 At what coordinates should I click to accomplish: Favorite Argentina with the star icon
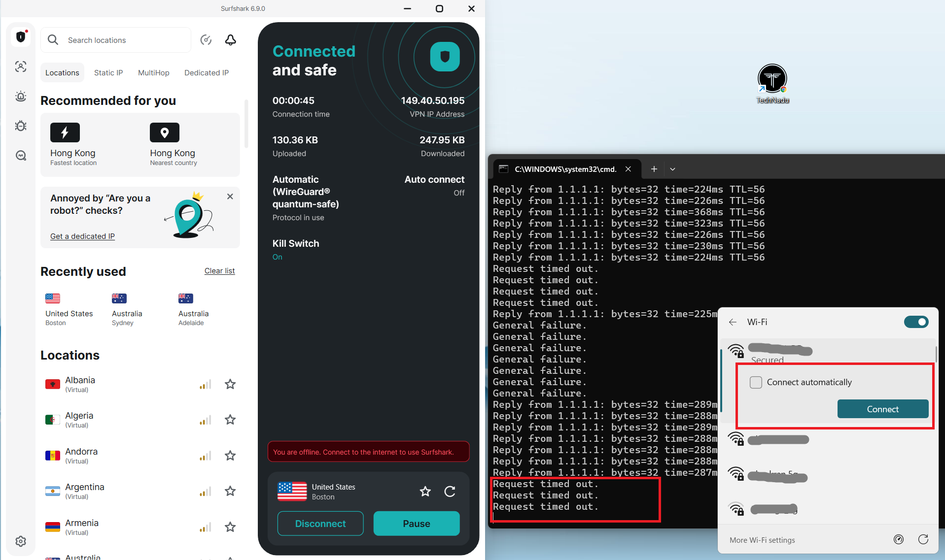(230, 491)
